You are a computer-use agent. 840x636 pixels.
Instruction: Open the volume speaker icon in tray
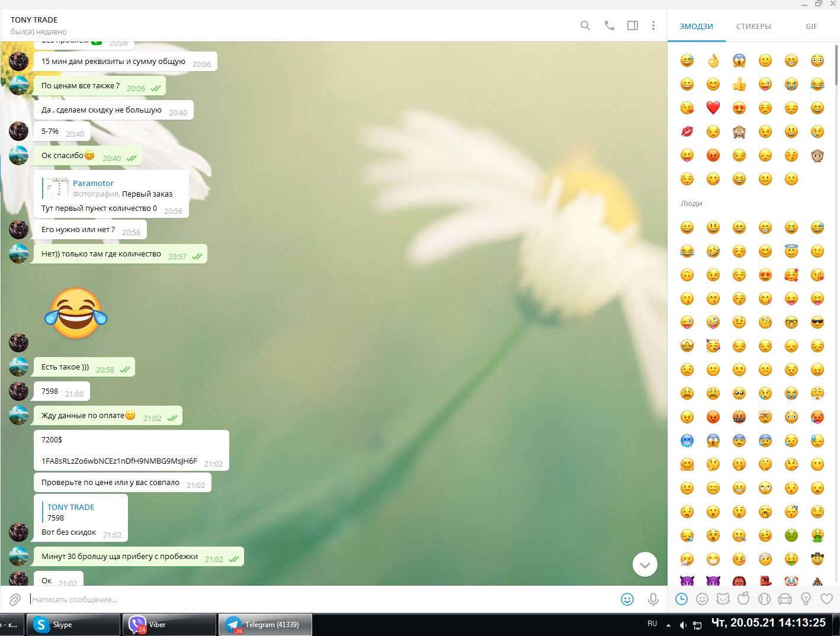[683, 625]
